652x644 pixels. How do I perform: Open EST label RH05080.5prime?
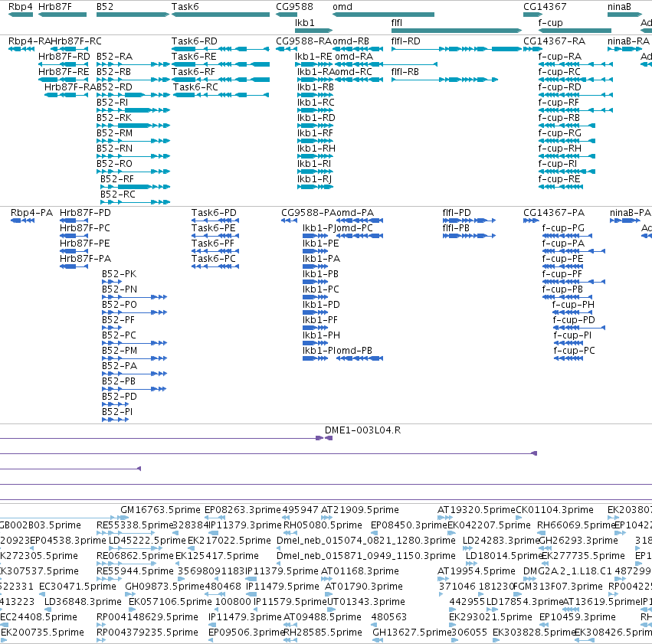[323, 525]
